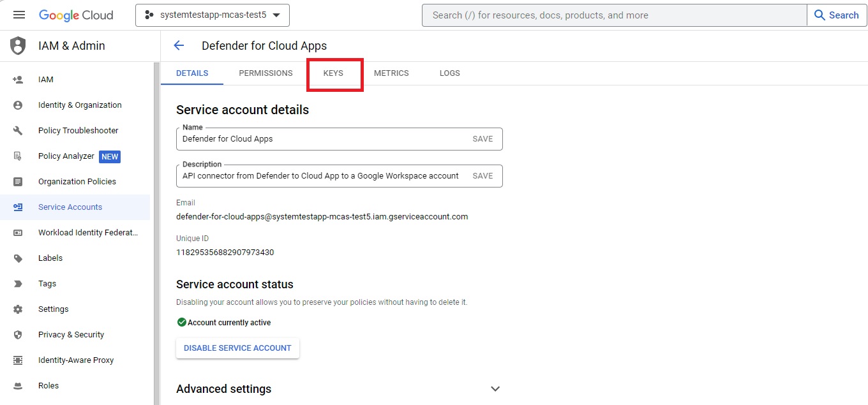Click the Google Cloud logo
This screenshot has width=868, height=405.
(x=76, y=15)
